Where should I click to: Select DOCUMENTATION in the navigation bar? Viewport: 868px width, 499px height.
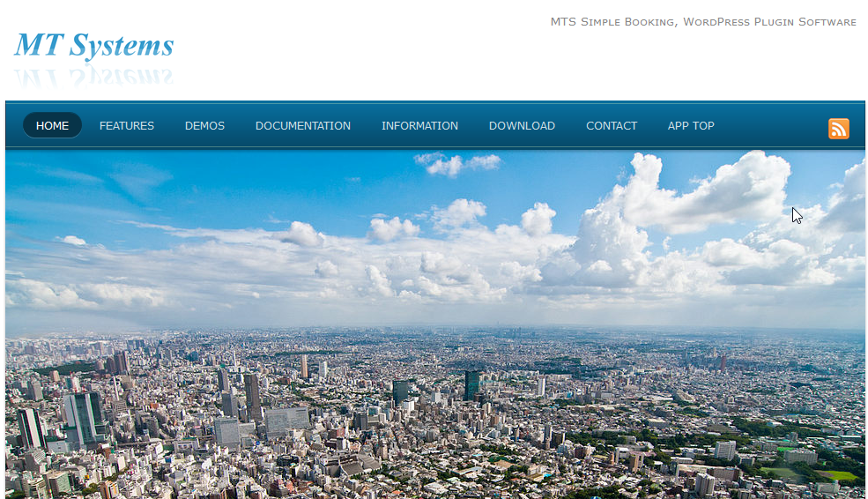(x=302, y=126)
